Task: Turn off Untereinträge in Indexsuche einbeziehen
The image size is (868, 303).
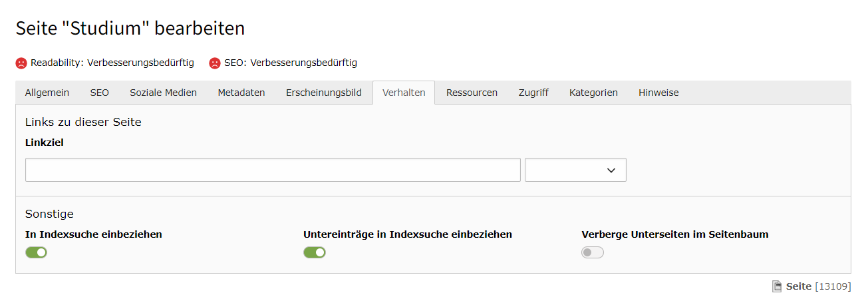Action: pos(315,252)
